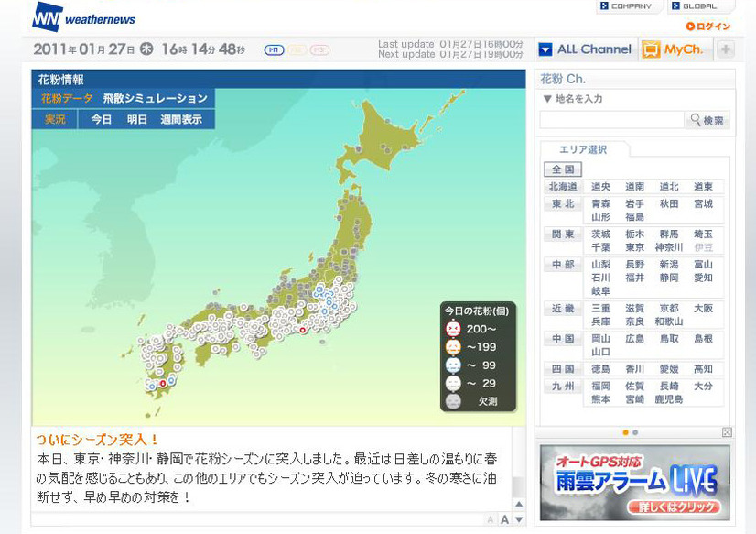The height and width of the screenshot is (534, 756).
Task: Select the 近畿 region
Action: [x=563, y=309]
